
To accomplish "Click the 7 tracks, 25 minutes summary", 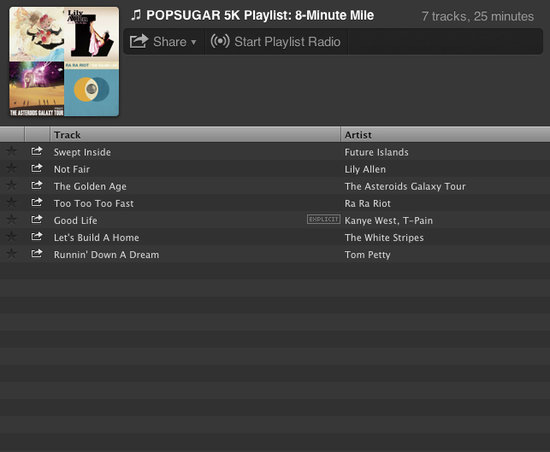I will (478, 16).
